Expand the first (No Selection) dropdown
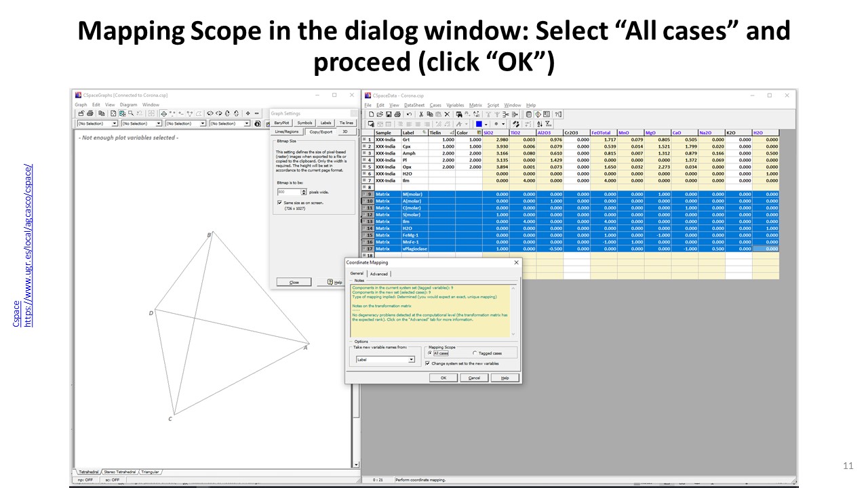This screenshot has width=868, height=488. point(115,123)
